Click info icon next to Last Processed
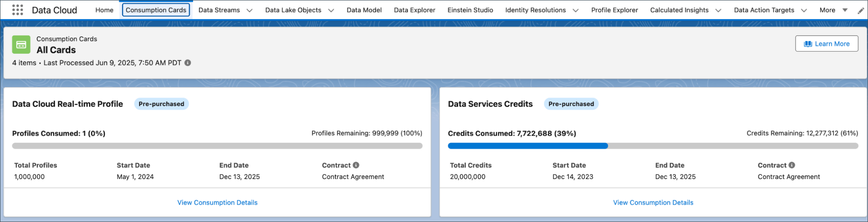The width and height of the screenshot is (868, 222). (x=188, y=63)
